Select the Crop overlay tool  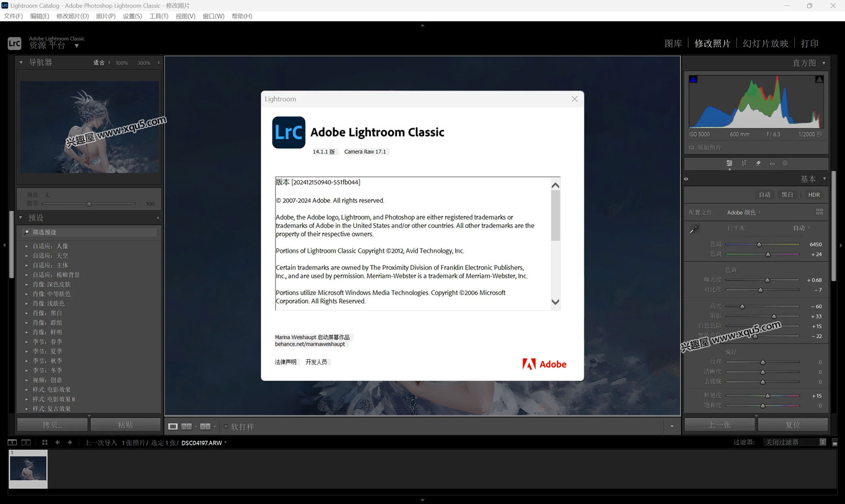click(x=744, y=163)
